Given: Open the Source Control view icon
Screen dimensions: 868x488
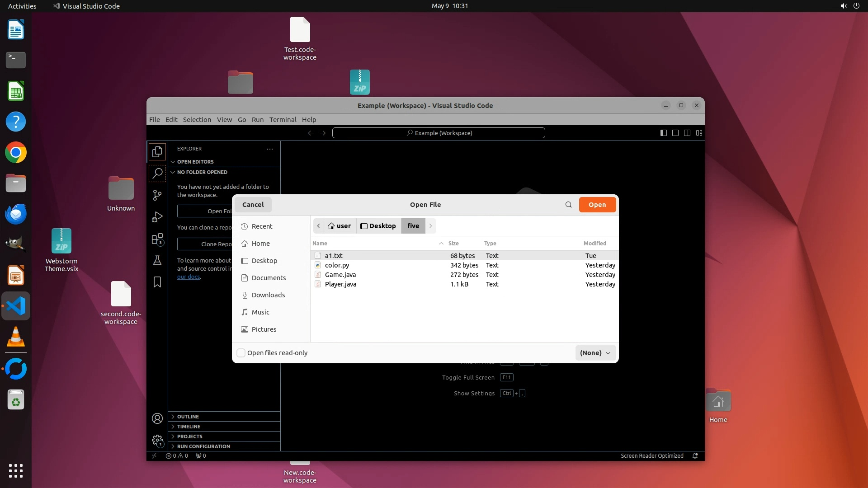Looking at the screenshot, I should pyautogui.click(x=157, y=195).
